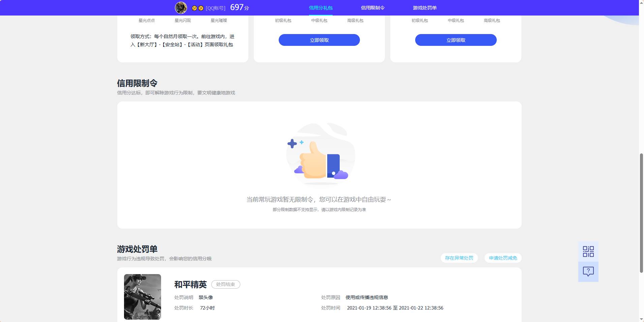Click the thumbs-up illustration in 信用限制令 panel

[320, 153]
